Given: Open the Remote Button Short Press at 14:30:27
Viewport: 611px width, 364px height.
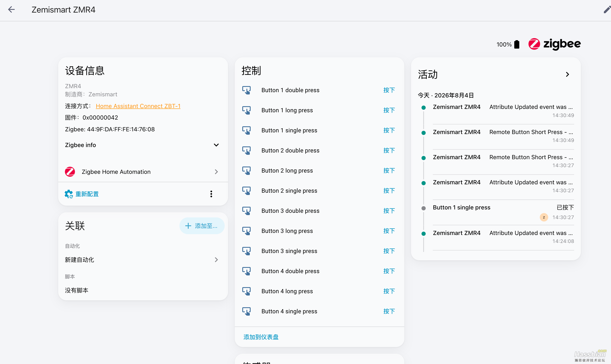Looking at the screenshot, I should pyautogui.click(x=503, y=161).
